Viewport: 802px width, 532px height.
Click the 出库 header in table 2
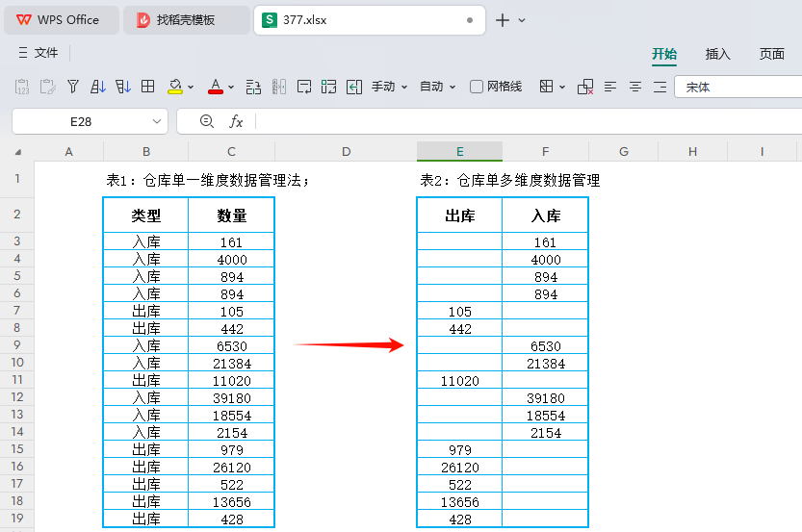click(460, 215)
